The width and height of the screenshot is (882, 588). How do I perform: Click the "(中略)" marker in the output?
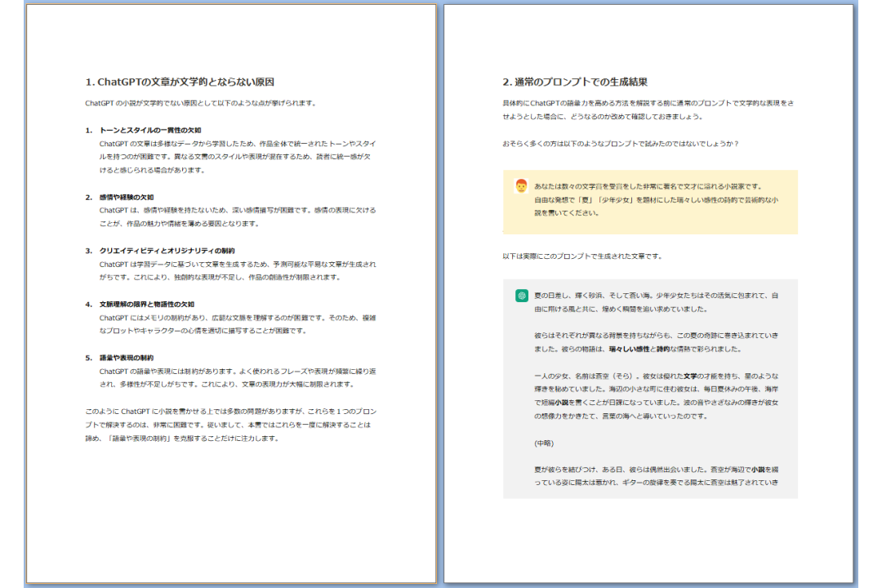544,443
